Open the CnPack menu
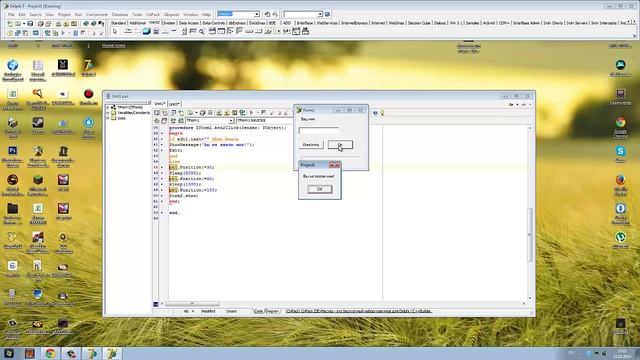Screen dimensions: 640x360 coord(153,14)
